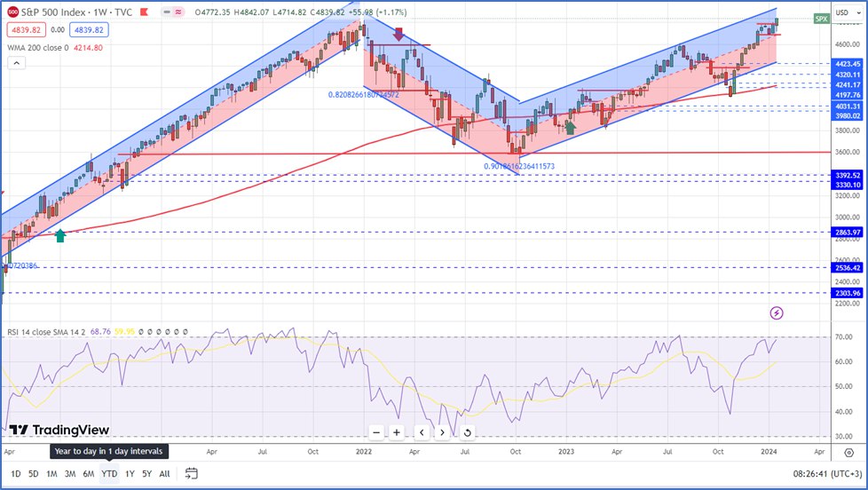Click the purple down arrow marker in early 2022
This screenshot has height=490, width=868.
[398, 34]
